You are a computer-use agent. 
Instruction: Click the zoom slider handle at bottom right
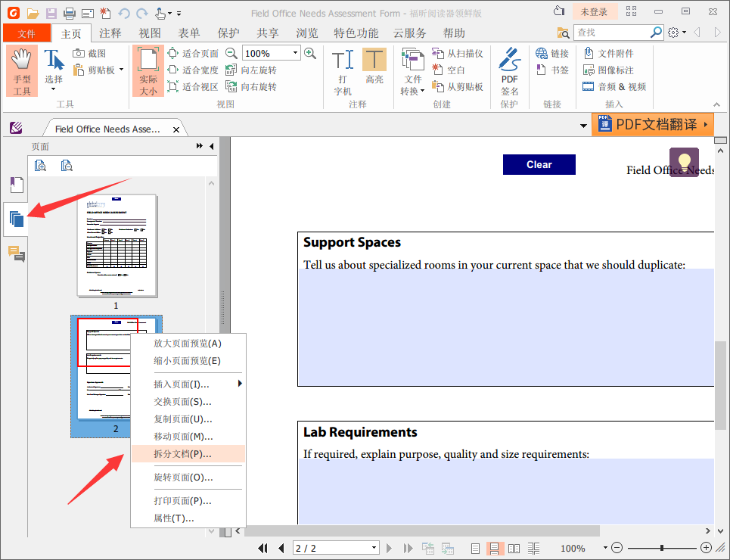tap(662, 548)
